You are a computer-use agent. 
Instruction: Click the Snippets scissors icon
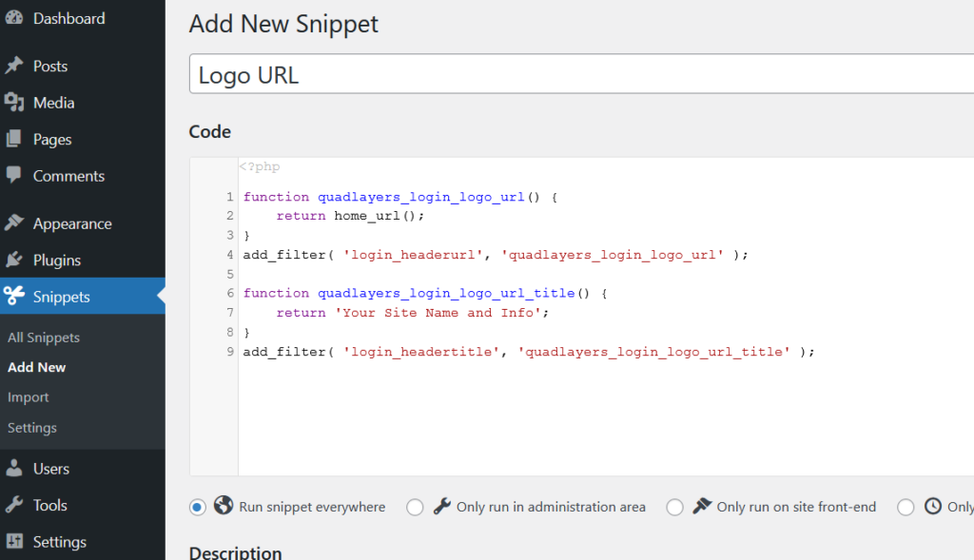pyautogui.click(x=13, y=296)
